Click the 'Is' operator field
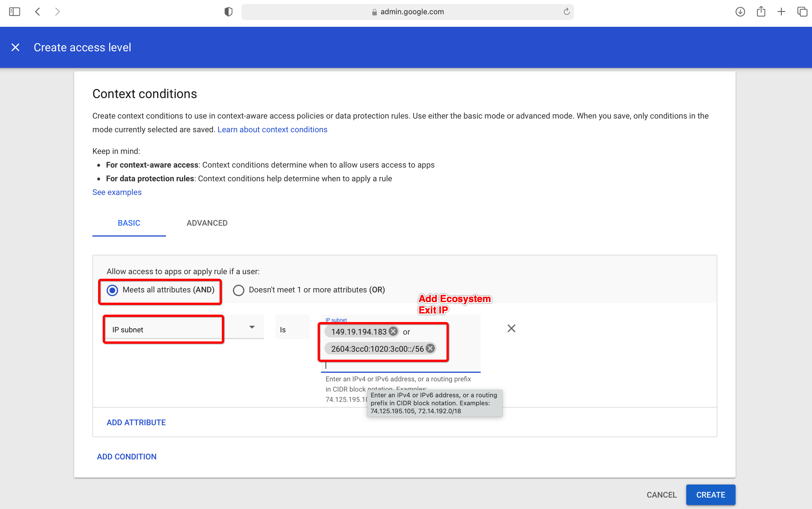Screen dimensions: 812x509 [x=292, y=327]
